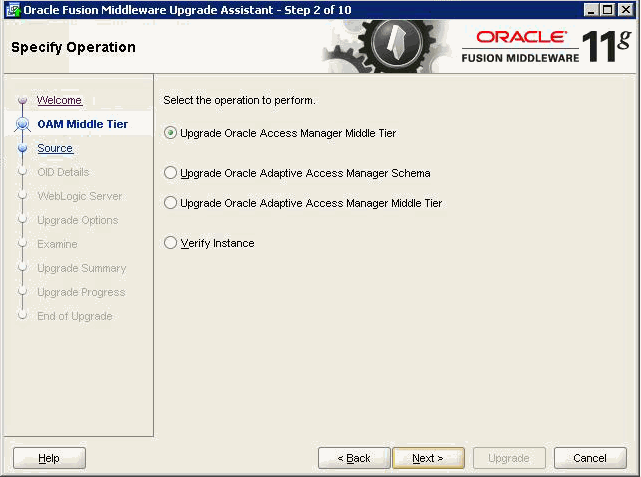Click the Specify Operation heading
The image size is (641, 477).
coord(73,47)
